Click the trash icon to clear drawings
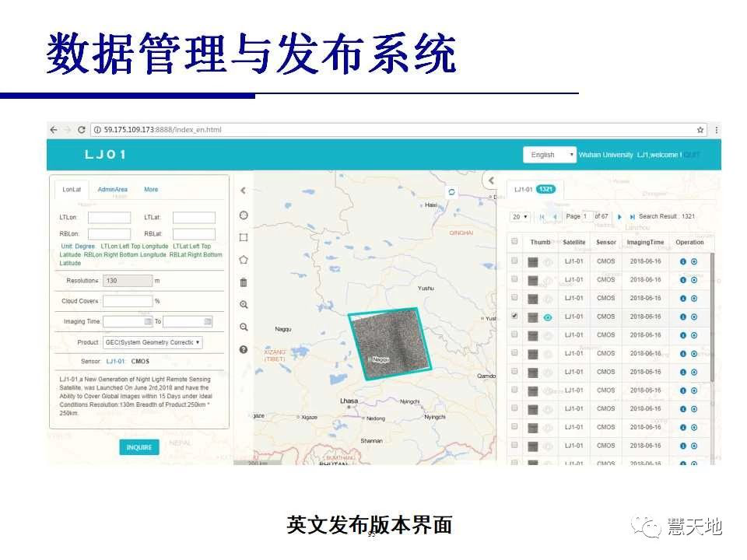 pyautogui.click(x=244, y=282)
